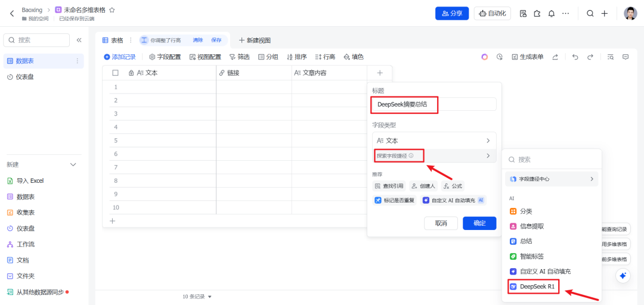Open the 填色 fill color tool
The width and height of the screenshot is (644, 305).
point(354,57)
